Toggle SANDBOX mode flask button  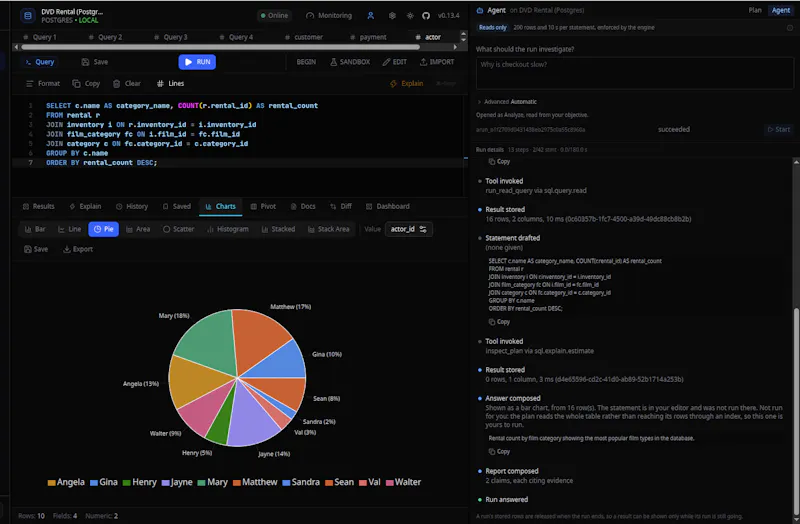coord(350,62)
